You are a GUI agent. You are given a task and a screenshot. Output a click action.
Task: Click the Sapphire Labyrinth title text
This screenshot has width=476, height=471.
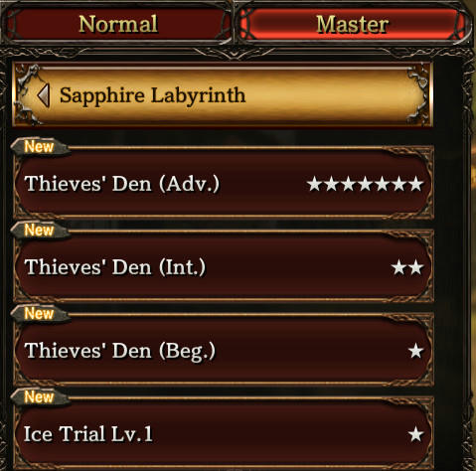pos(152,96)
